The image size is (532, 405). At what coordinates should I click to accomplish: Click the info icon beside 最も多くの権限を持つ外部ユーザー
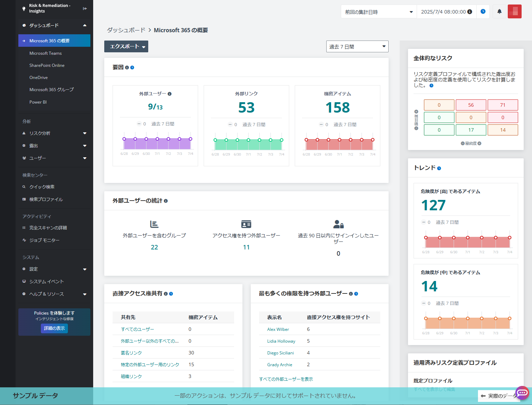(x=351, y=294)
